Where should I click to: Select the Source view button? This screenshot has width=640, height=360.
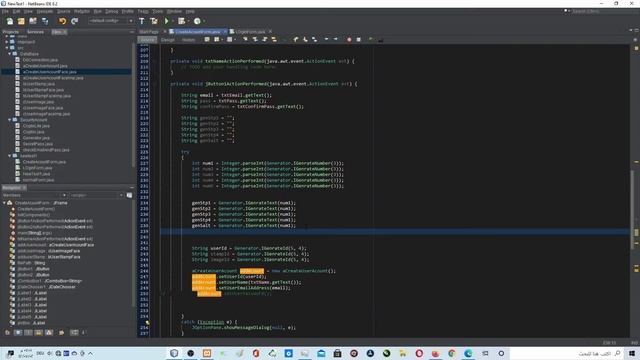[147, 40]
